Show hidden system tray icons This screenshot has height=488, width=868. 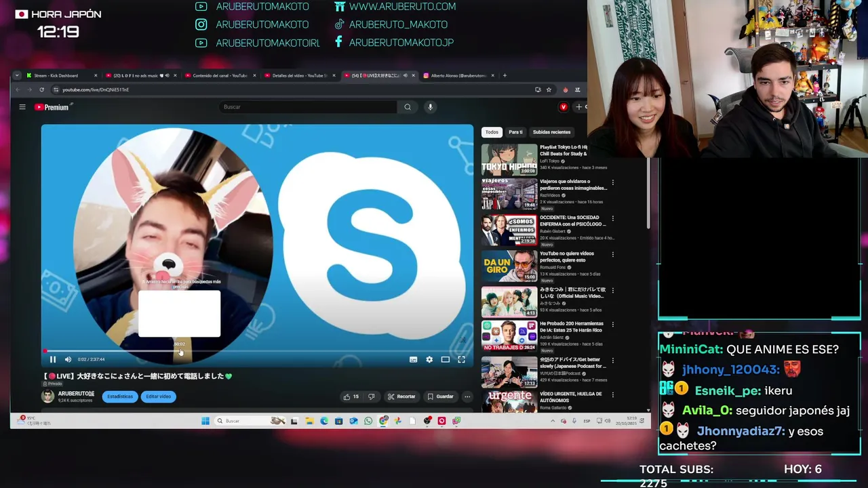(553, 421)
